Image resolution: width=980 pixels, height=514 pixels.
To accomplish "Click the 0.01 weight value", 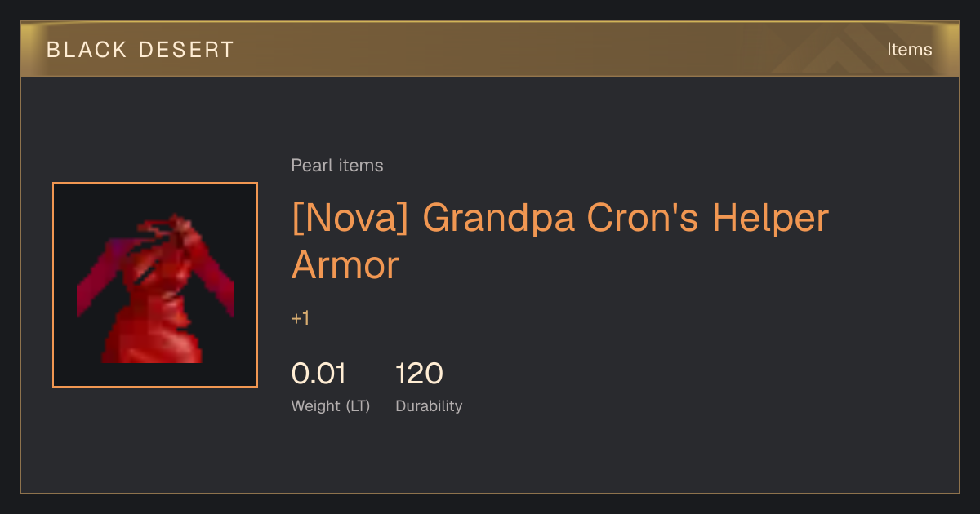I will tap(319, 374).
